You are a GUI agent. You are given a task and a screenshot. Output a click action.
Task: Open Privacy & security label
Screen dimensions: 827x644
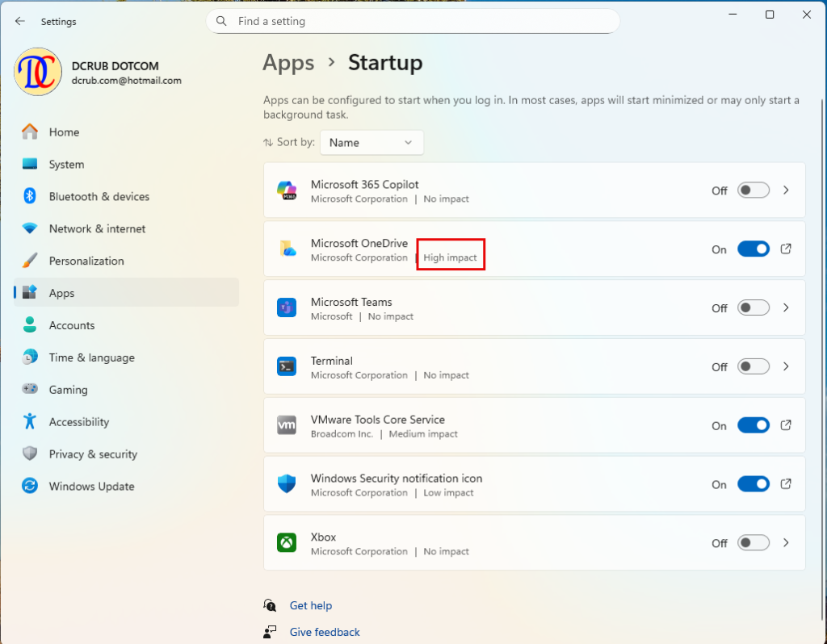(x=93, y=454)
